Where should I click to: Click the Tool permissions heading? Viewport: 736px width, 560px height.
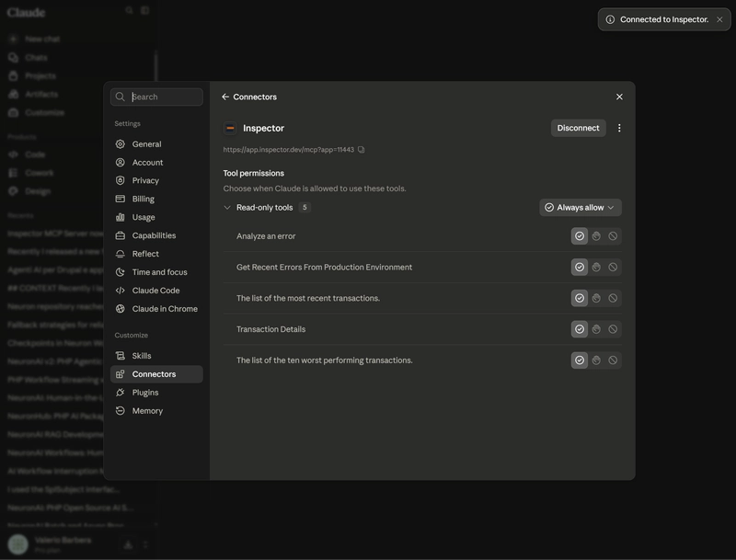254,173
